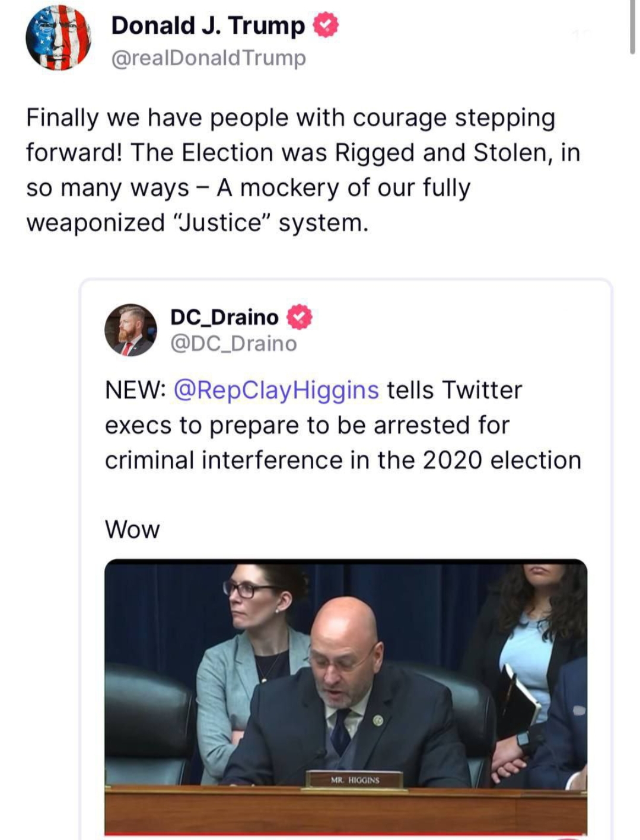The width and height of the screenshot is (640, 840).
Task: Click "2020 election" in the quoted post
Action: [x=502, y=461]
